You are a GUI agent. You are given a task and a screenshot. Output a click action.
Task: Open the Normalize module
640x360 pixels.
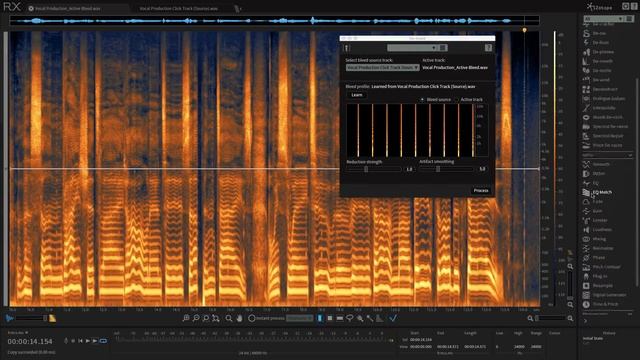point(603,248)
